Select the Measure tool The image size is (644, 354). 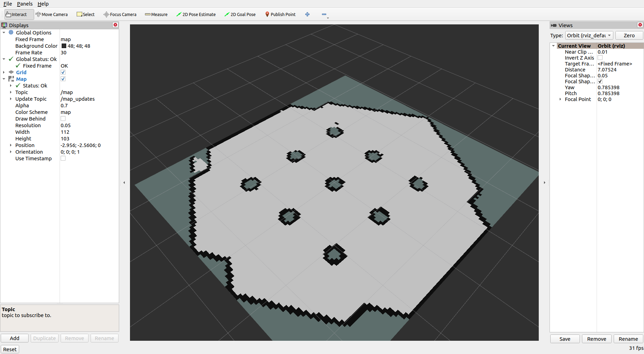point(156,14)
